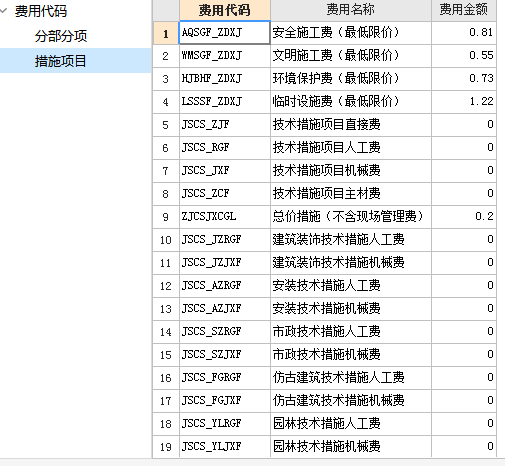Click 安装技术措施人工费 name cell
Screen dimensions: 505x466
click(x=351, y=286)
